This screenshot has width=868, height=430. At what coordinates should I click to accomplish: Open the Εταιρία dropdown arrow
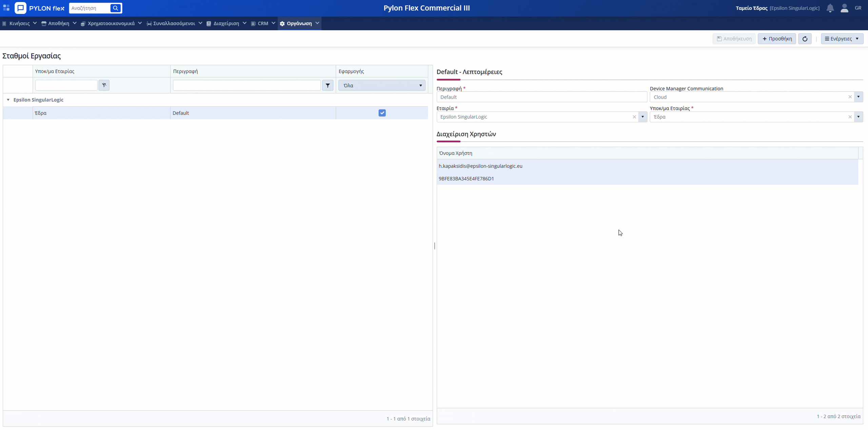(x=643, y=117)
